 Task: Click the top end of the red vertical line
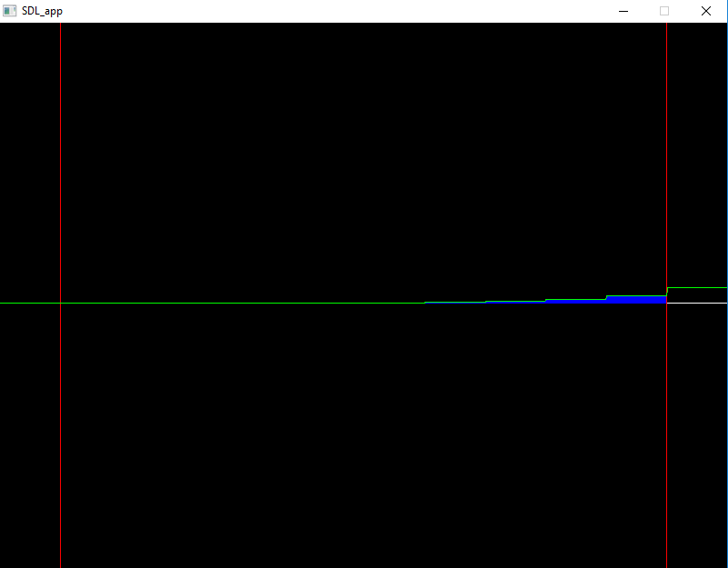point(60,25)
